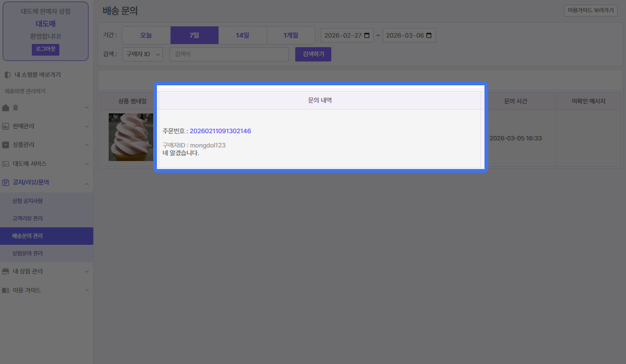Click the 공지/리뷰/문의 clipboard icon

click(6, 182)
